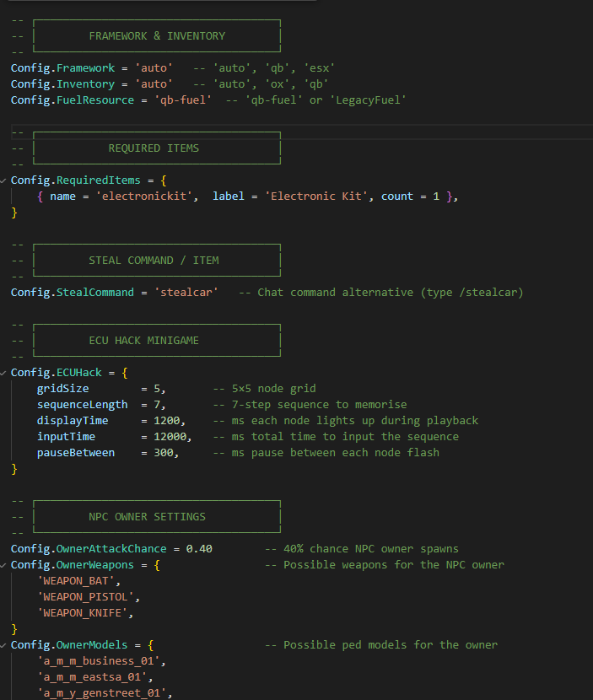Click the 'a_m_m_business_01' string
Screen dimensions: 593x700
point(98,661)
